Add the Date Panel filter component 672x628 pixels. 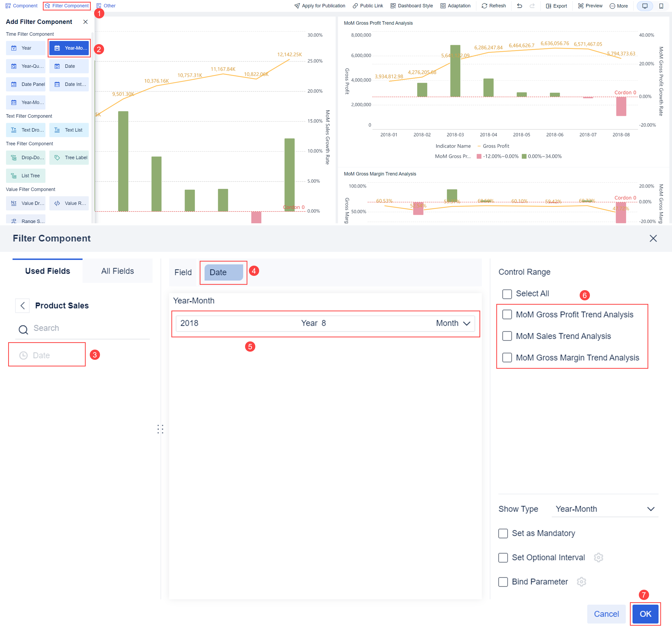(x=25, y=84)
